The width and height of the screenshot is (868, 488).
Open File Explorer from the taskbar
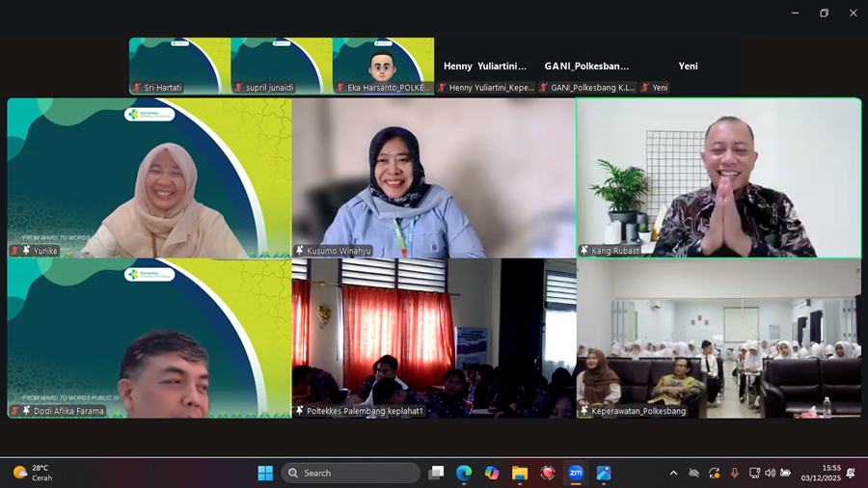point(520,473)
